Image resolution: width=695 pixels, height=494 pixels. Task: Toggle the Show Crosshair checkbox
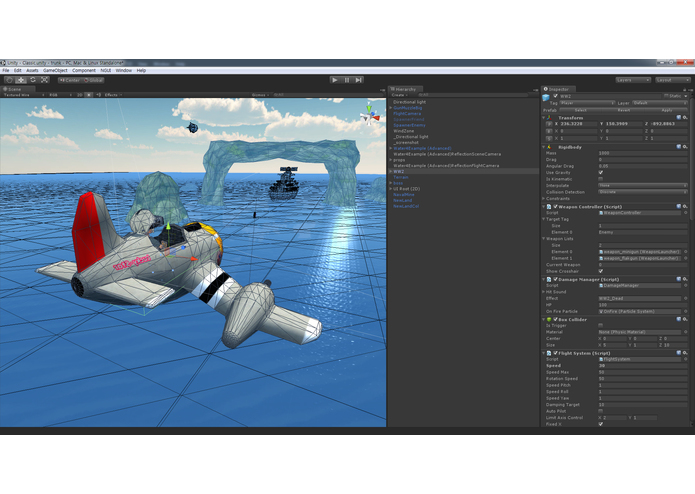601,271
